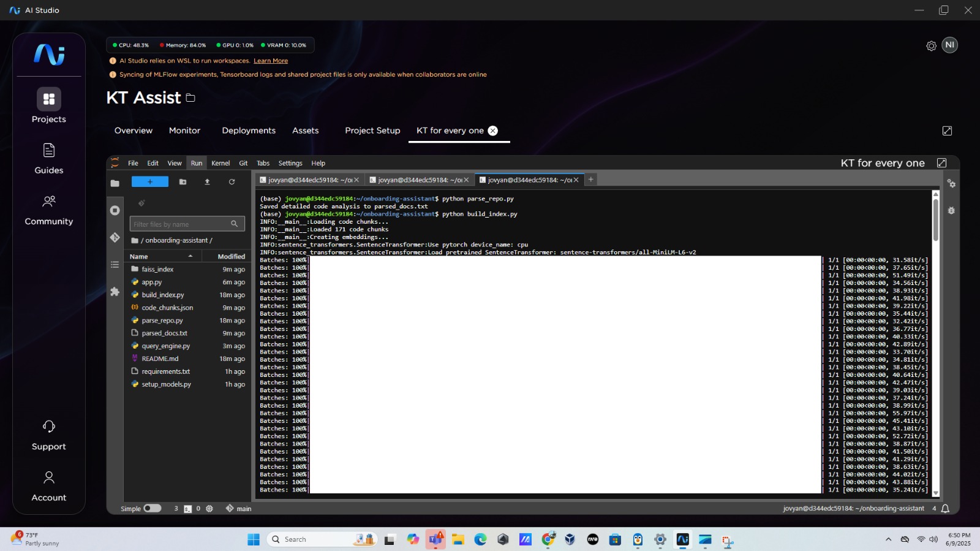The height and width of the screenshot is (551, 980).
Task: Open the Kernel menu
Action: (x=221, y=163)
